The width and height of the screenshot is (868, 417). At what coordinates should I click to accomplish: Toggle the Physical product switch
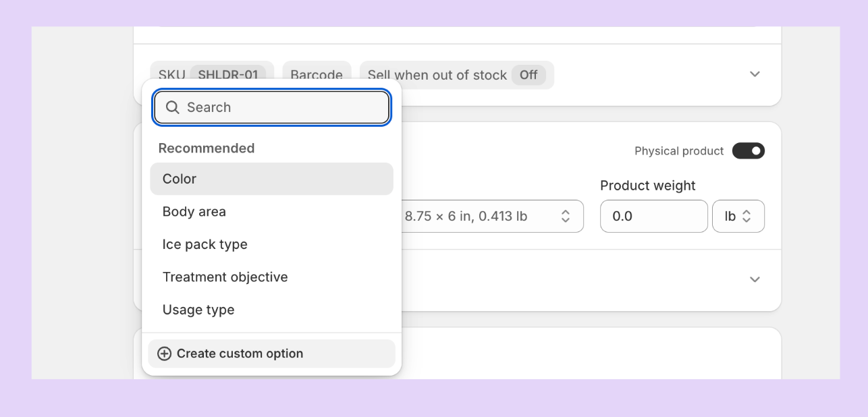tap(748, 150)
